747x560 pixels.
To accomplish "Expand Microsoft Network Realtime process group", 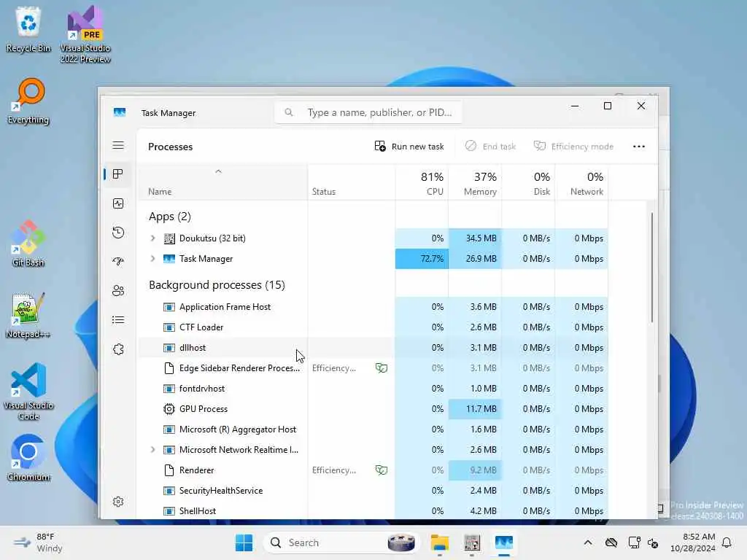I will click(152, 449).
